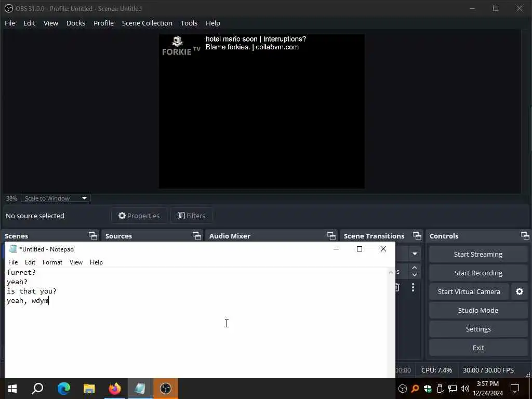Float the Scene Transitions dock via its icon

coord(417,236)
